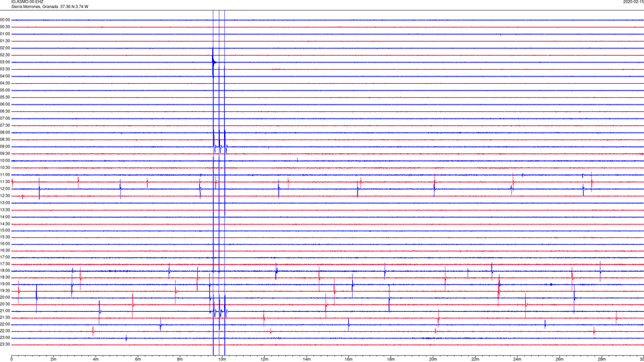
Task: Select the 19:00 trace time label
Action: coord(5,284)
